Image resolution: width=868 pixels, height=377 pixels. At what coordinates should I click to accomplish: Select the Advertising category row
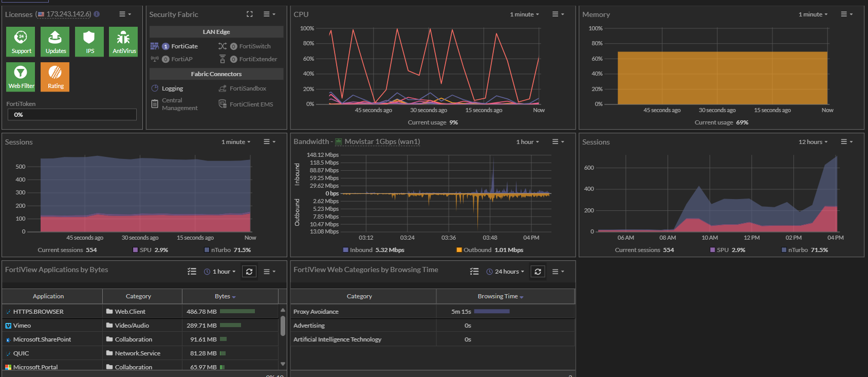tap(433, 326)
